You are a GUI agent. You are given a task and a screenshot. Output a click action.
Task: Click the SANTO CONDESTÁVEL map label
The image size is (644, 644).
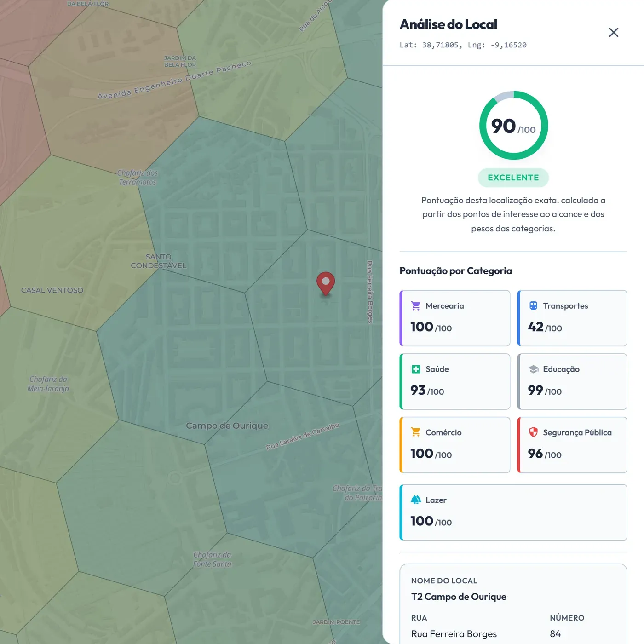[159, 261]
